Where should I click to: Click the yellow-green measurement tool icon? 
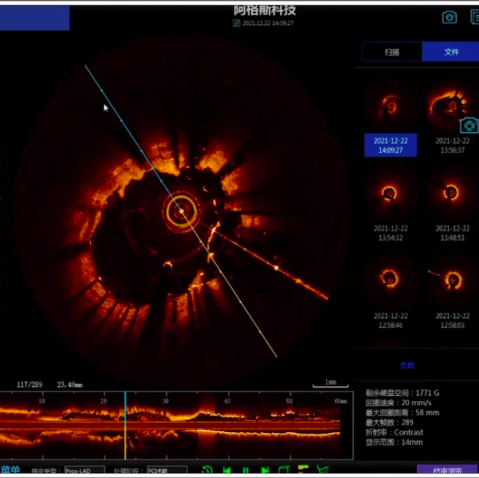303,469
